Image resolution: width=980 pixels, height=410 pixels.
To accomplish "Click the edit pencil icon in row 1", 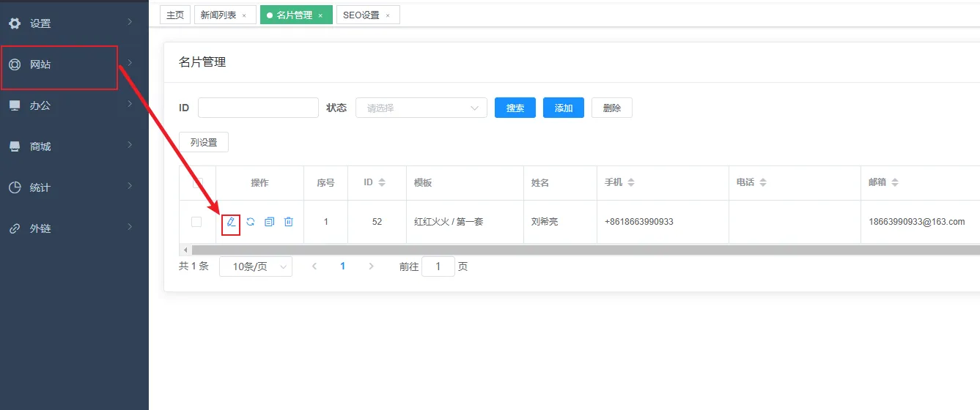I will pyautogui.click(x=231, y=222).
